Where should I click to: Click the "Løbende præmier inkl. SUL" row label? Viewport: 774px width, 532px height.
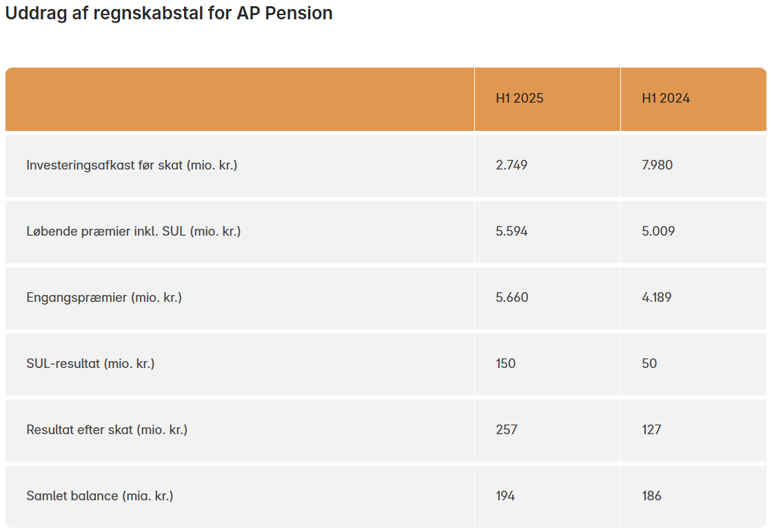tap(134, 232)
